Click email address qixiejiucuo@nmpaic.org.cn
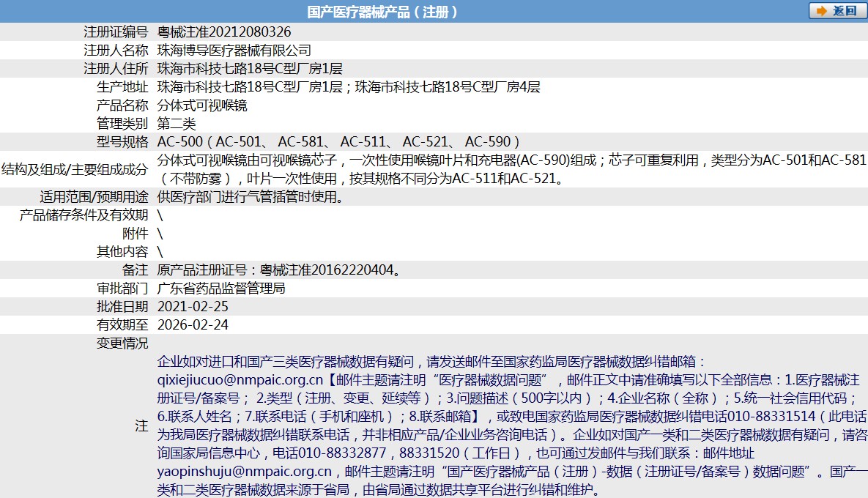Image resolution: width=868 pixels, height=498 pixels. pyautogui.click(x=240, y=379)
